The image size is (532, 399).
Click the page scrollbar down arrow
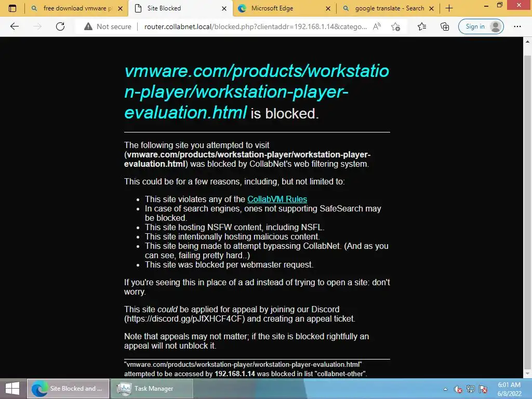point(528,374)
